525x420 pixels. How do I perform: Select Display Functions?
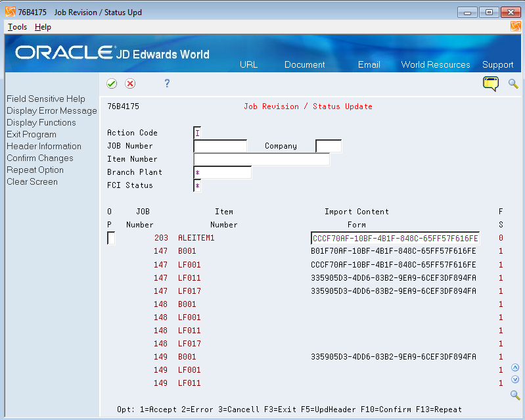click(41, 123)
